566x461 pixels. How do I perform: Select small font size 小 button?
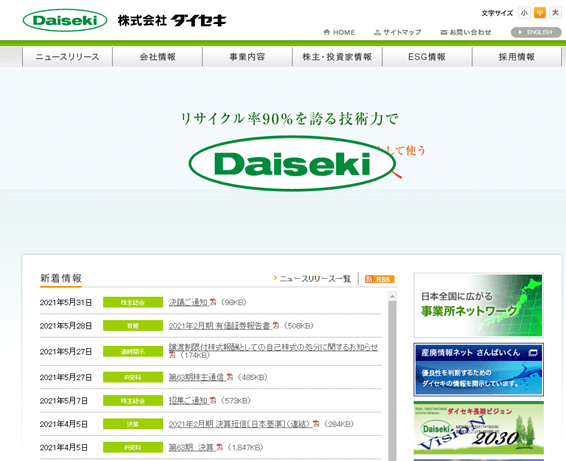point(524,13)
